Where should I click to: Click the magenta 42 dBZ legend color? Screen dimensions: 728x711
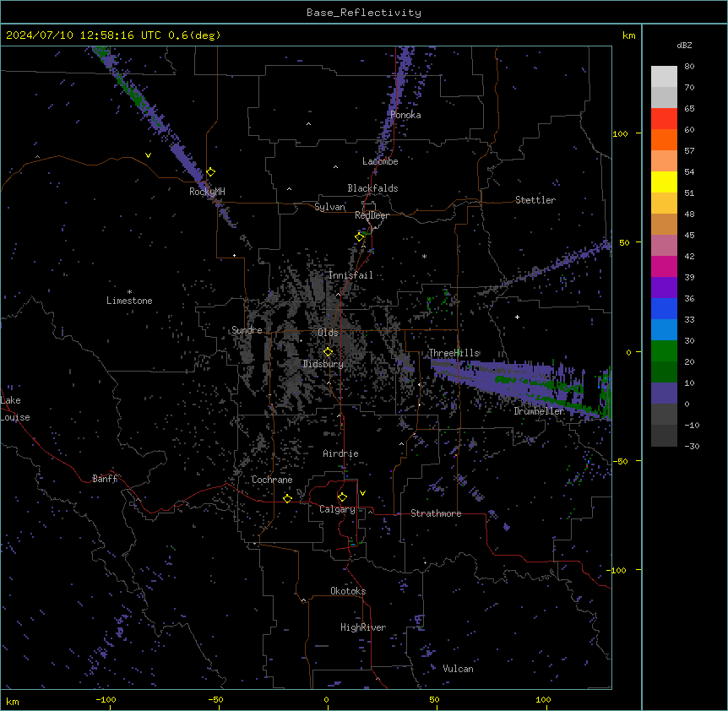click(x=664, y=266)
